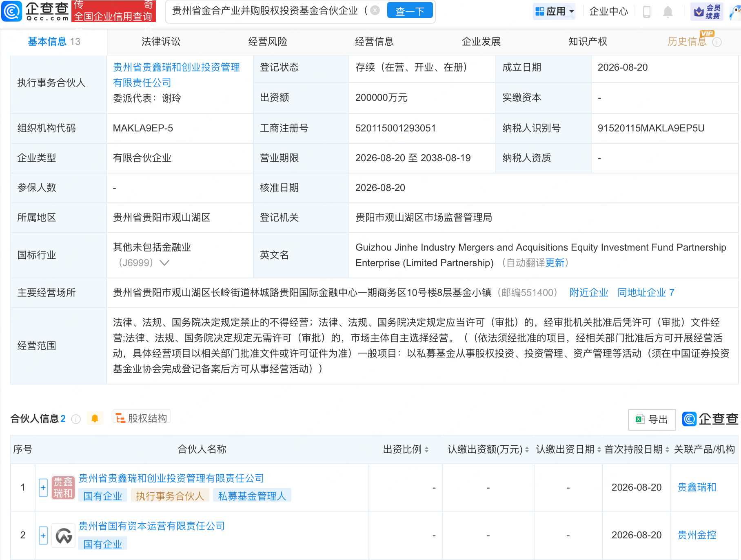The width and height of the screenshot is (741, 560).
Task: Select 200000万元 capital value
Action: pyautogui.click(x=381, y=98)
